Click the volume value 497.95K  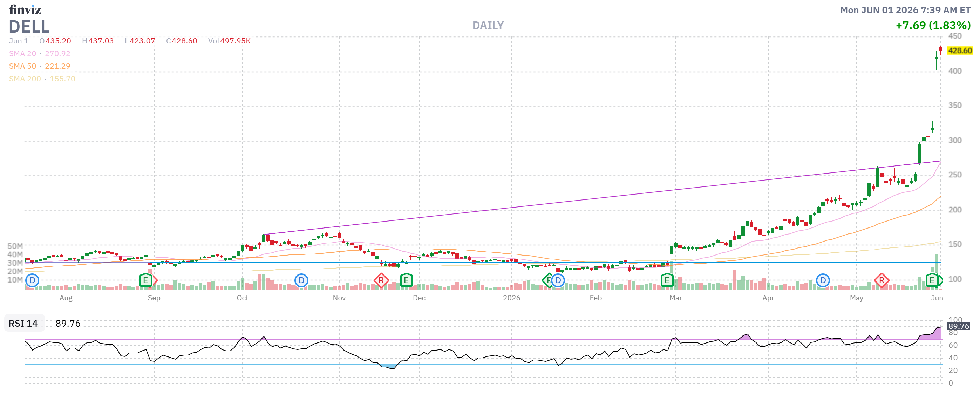[235, 41]
